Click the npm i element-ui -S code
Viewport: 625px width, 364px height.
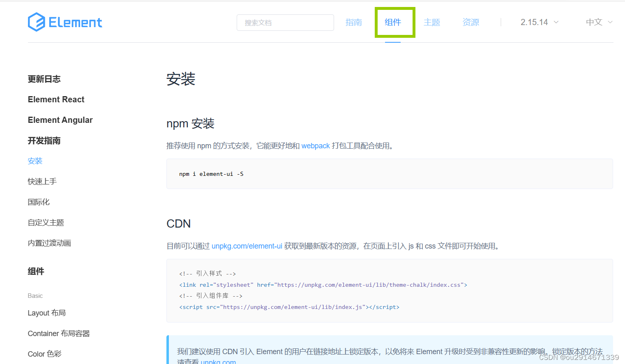(211, 174)
